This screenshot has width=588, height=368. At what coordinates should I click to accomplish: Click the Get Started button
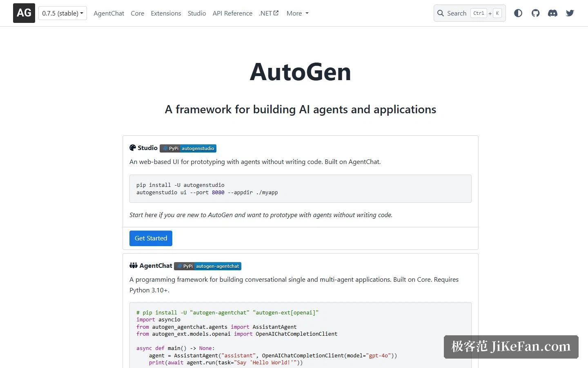(151, 238)
